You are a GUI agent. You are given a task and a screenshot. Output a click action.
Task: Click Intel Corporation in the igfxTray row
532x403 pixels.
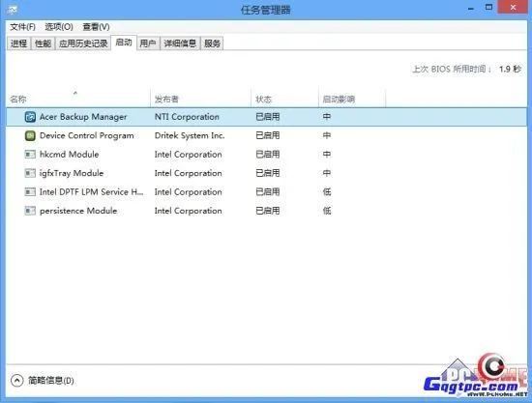click(189, 173)
